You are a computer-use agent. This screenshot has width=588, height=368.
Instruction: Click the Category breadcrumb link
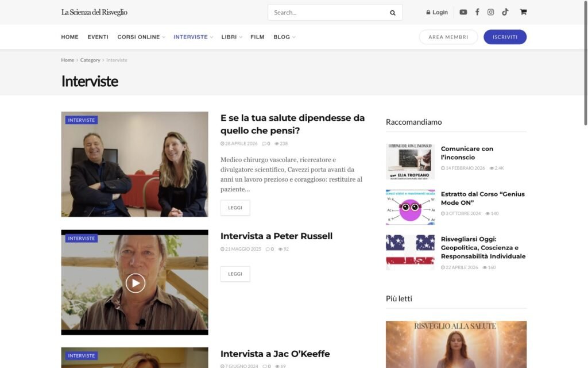coord(90,60)
